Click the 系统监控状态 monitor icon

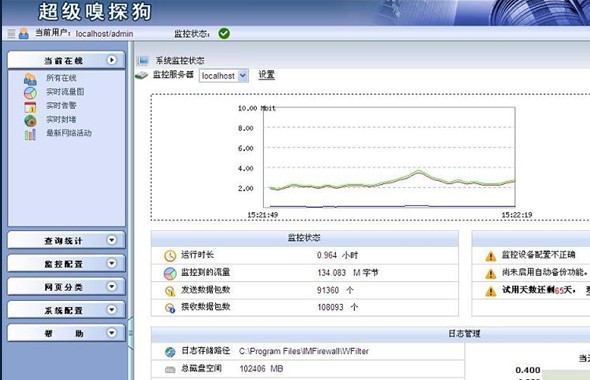pos(143,61)
